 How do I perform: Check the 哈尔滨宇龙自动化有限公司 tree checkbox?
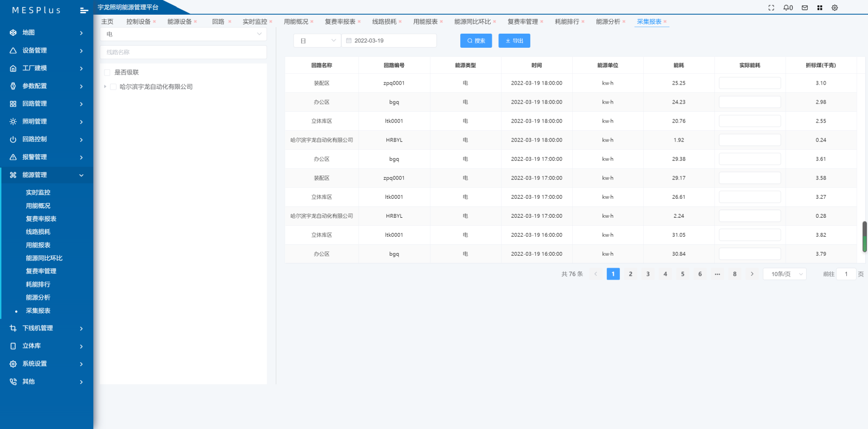[x=113, y=87]
